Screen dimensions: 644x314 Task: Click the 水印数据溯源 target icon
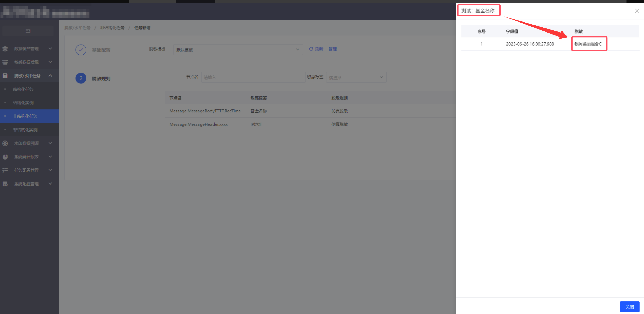[x=5, y=143]
